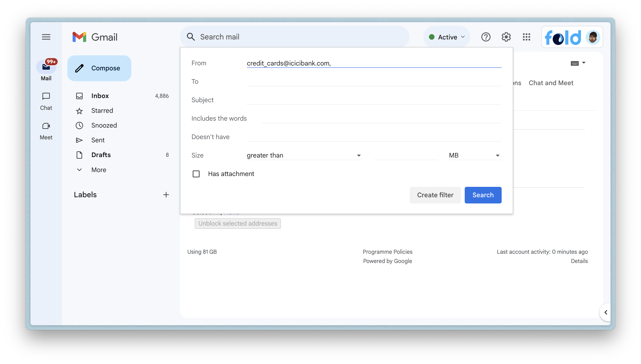The width and height of the screenshot is (641, 364).
Task: Click the search magnifier icon
Action: [x=191, y=37]
